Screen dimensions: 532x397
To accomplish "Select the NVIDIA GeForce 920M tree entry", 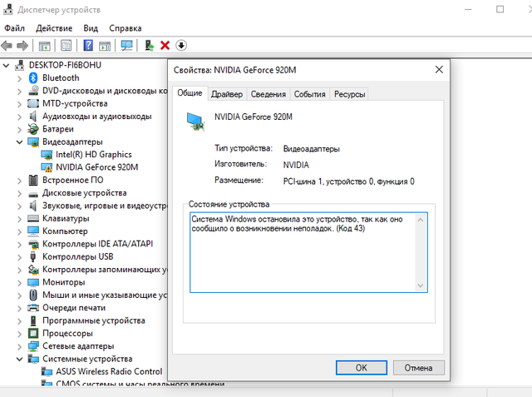I will click(x=97, y=167).
